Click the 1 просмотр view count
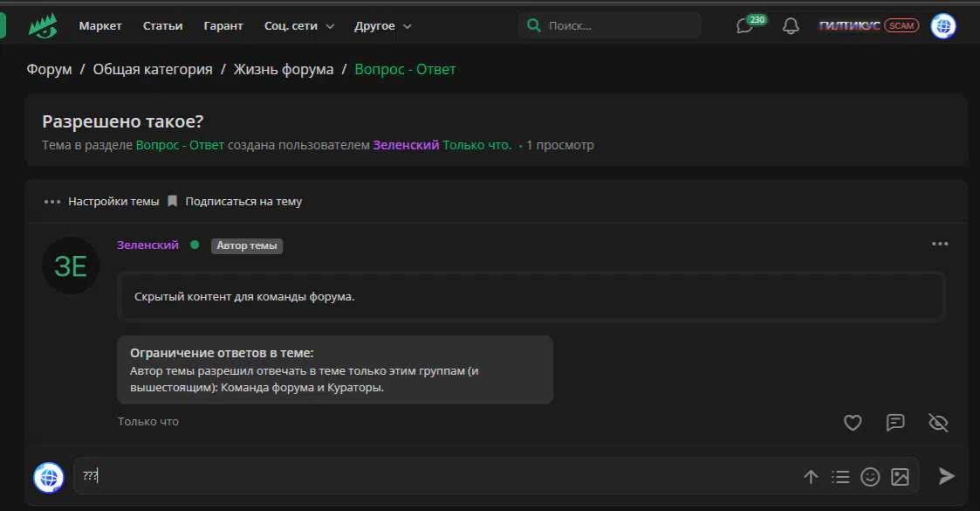Image resolution: width=980 pixels, height=511 pixels. (560, 145)
